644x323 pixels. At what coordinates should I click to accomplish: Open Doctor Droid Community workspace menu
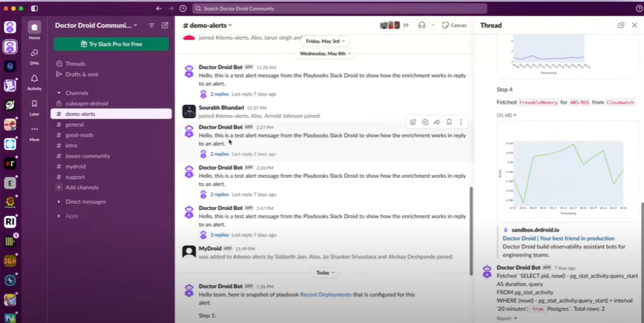pos(96,25)
